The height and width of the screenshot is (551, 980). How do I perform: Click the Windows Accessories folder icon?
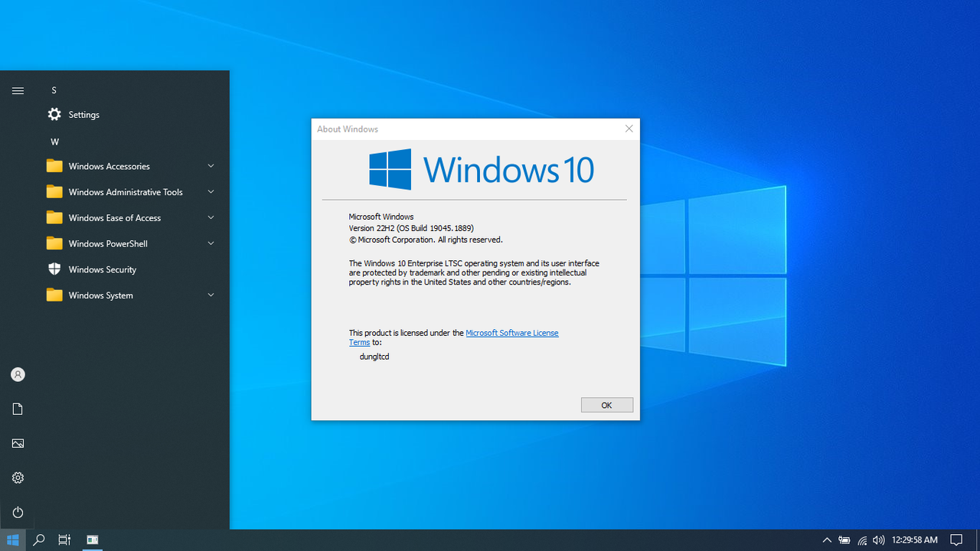tap(54, 166)
